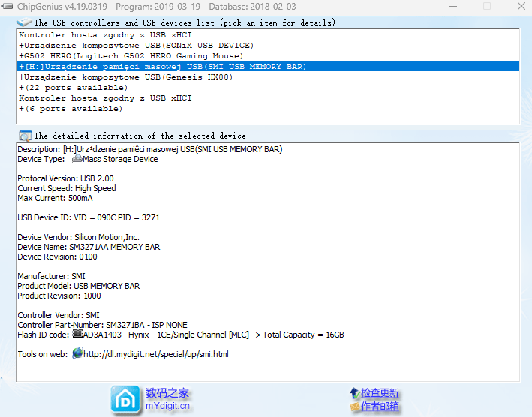
Task: Click 'Device Revision: 0100' line
Action: pyautogui.click(x=57, y=256)
